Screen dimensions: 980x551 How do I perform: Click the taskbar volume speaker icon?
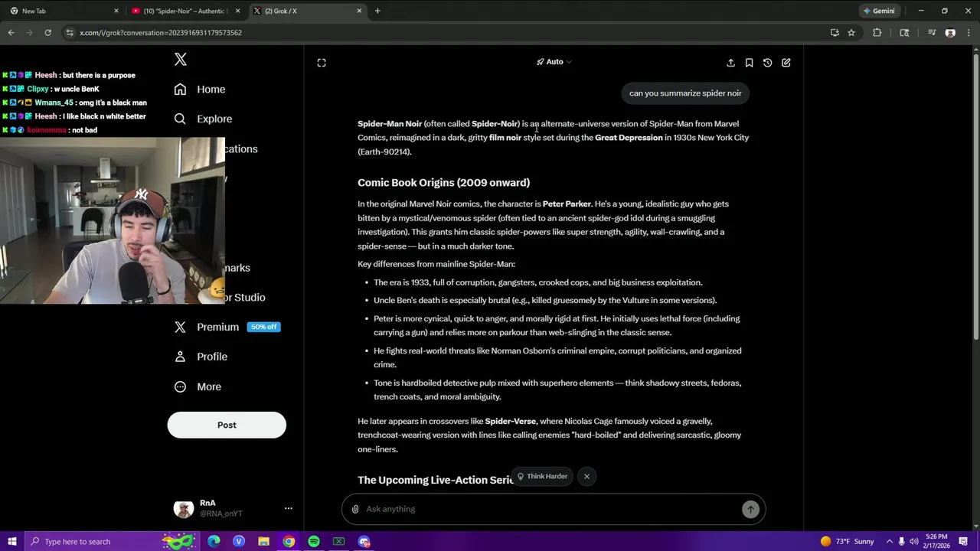click(x=915, y=541)
